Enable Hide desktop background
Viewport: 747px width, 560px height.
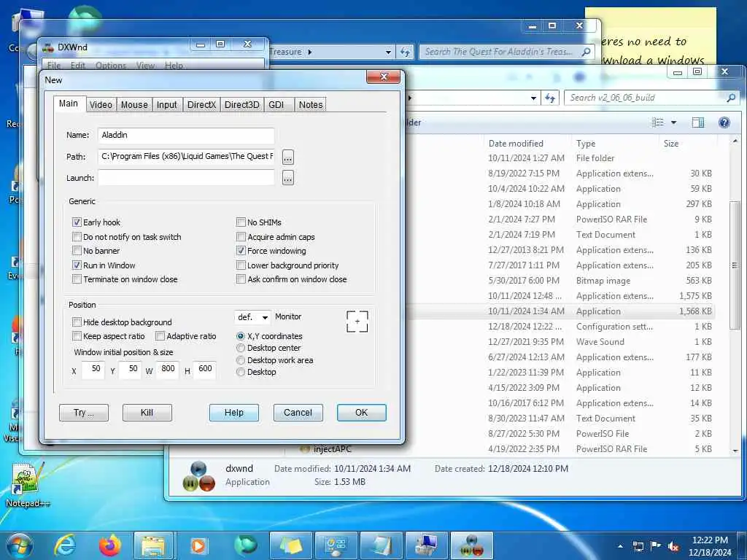(77, 322)
